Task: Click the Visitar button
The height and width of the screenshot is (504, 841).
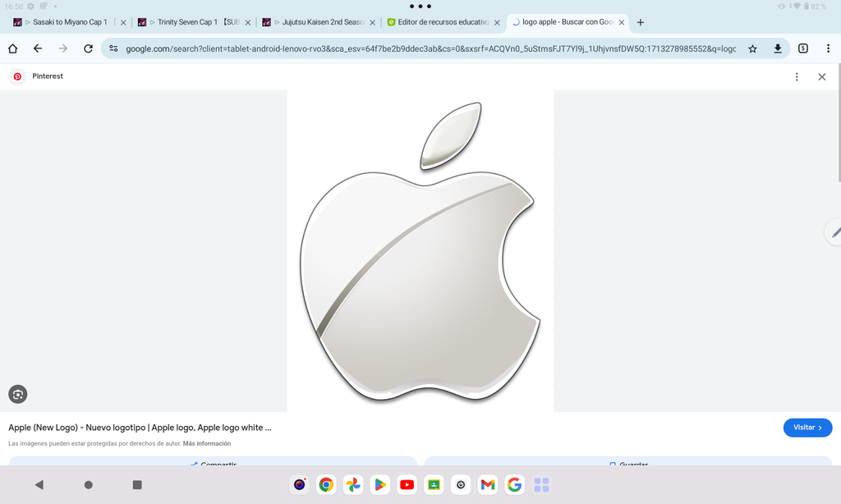Action: 808,428
